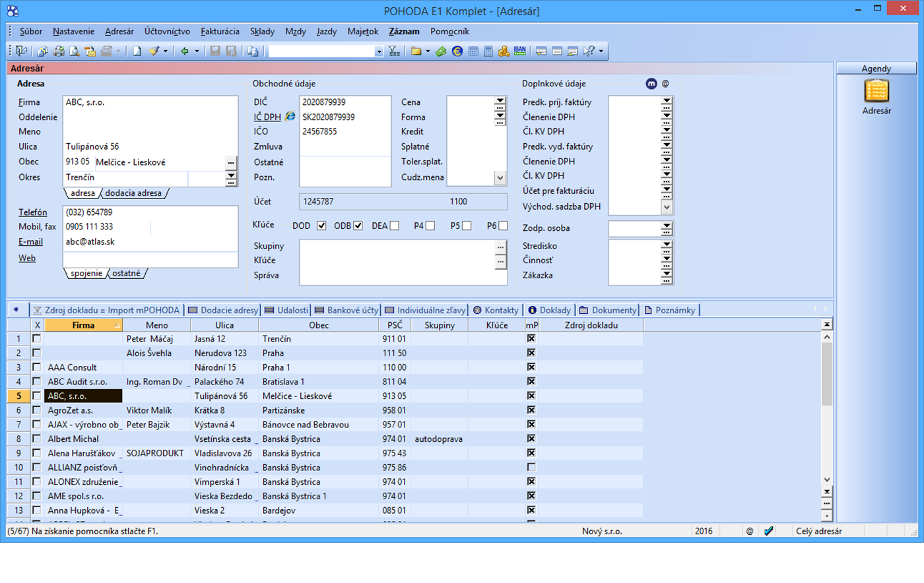Expand the Cudz.mena dropdown

coord(500,177)
